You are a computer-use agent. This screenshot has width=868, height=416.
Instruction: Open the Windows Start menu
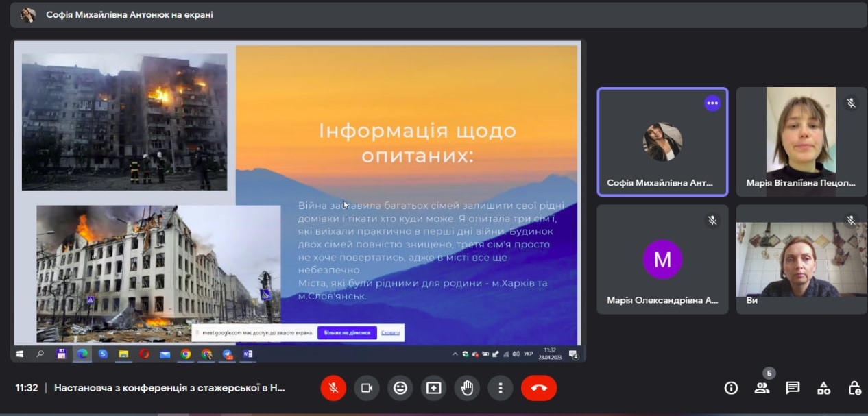tap(19, 354)
